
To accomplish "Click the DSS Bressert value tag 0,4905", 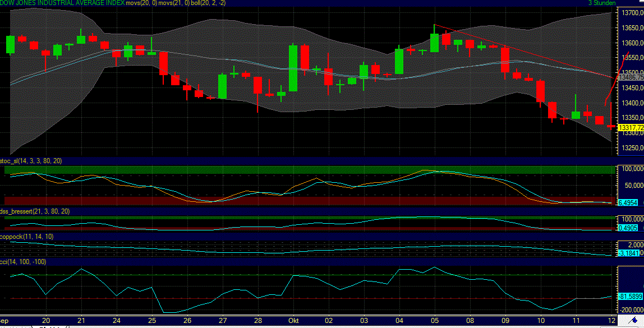I will coord(628,228).
